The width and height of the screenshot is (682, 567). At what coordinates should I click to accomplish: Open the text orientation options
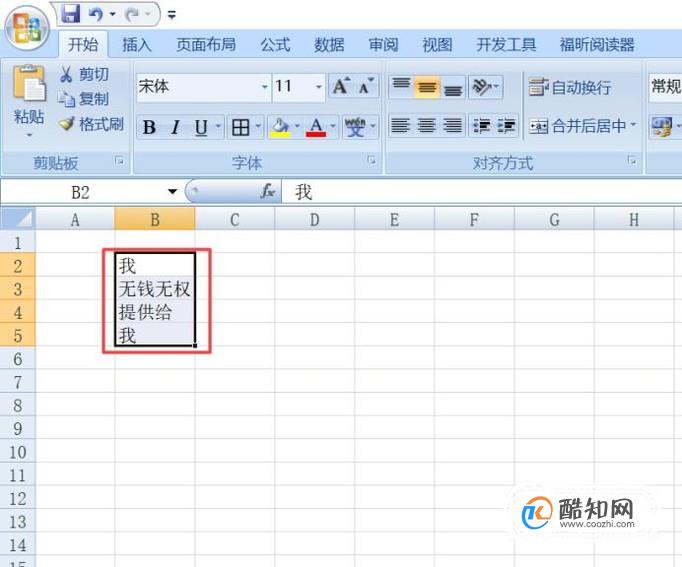point(485,86)
